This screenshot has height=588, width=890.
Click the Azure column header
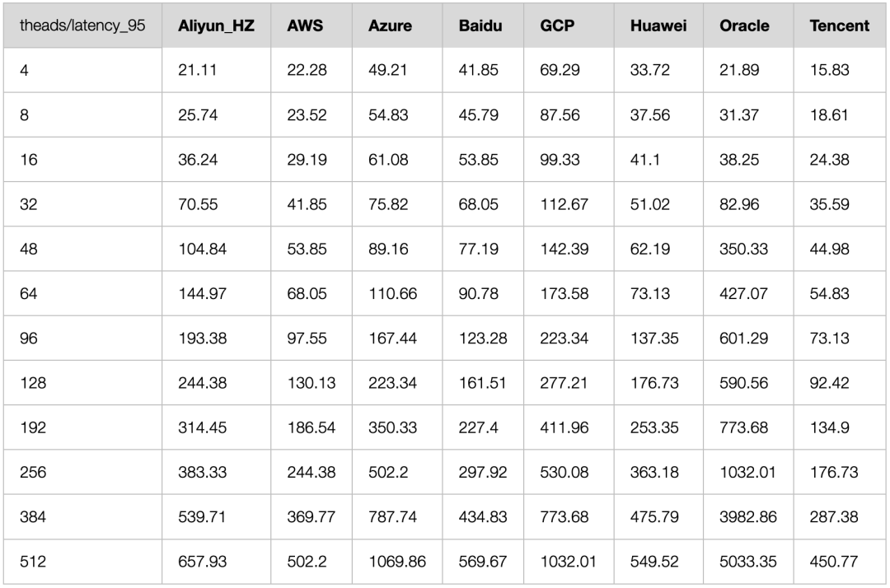397,26
